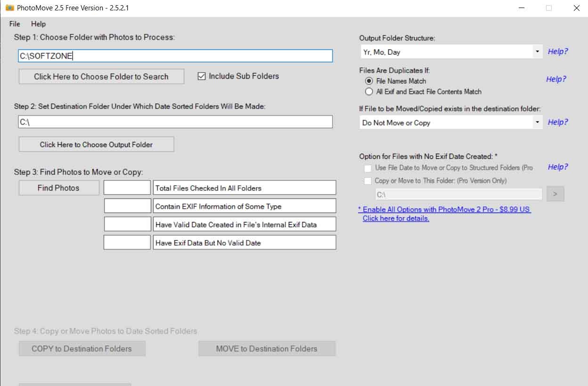The width and height of the screenshot is (588, 386).
Task: Click Here to Choose Folder to Search button
Action: pos(101,76)
